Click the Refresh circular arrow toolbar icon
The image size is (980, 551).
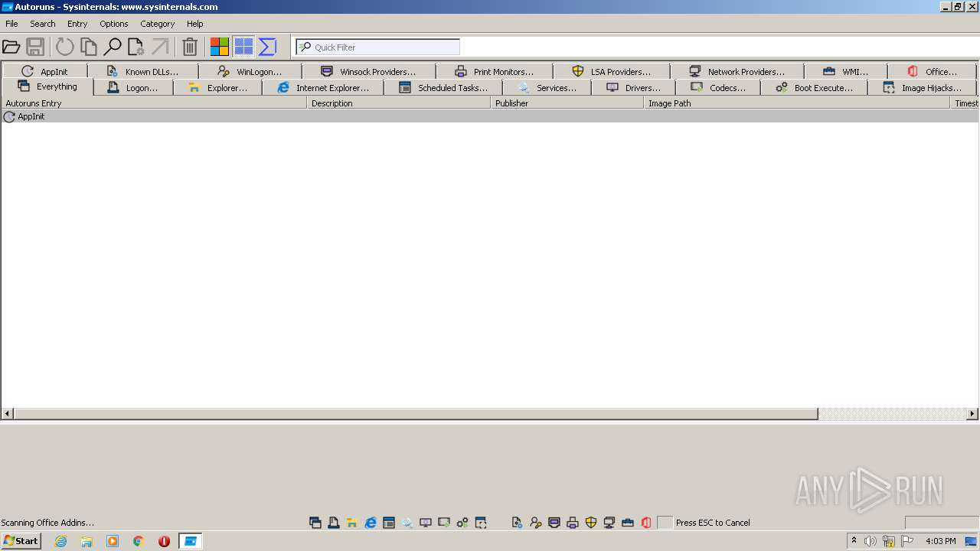click(65, 47)
